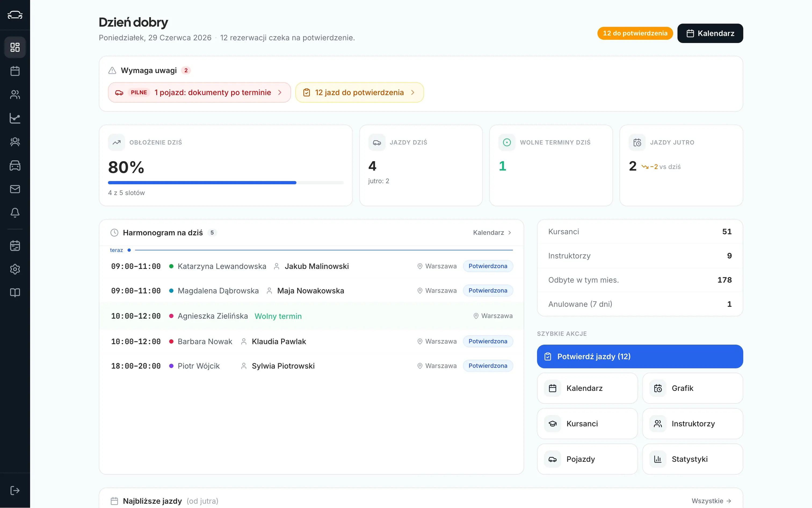Select Potwierdzona badge for Maja Nowakowska
Screen dimensions: 812x508
[x=488, y=291]
